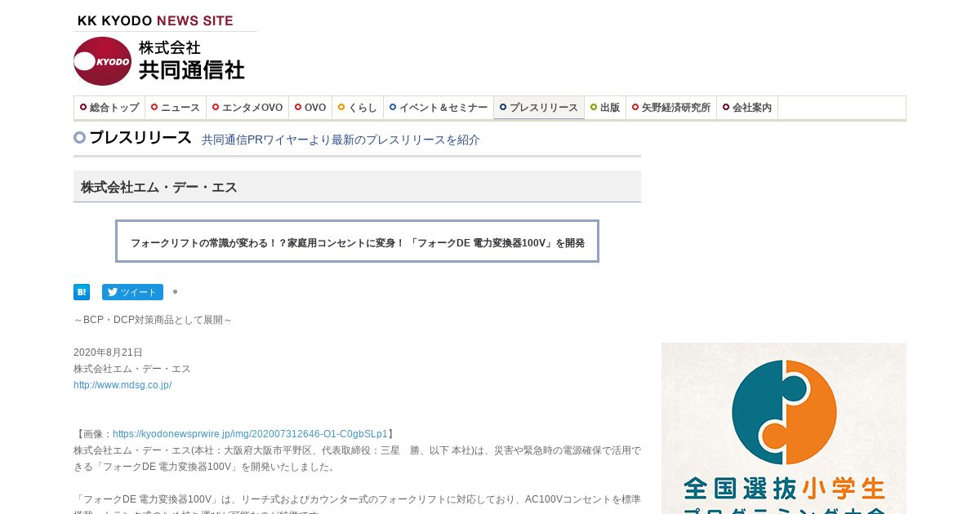The height and width of the screenshot is (514, 980).
Task: Open the イベント＆セミナー menu item
Action: click(439, 108)
